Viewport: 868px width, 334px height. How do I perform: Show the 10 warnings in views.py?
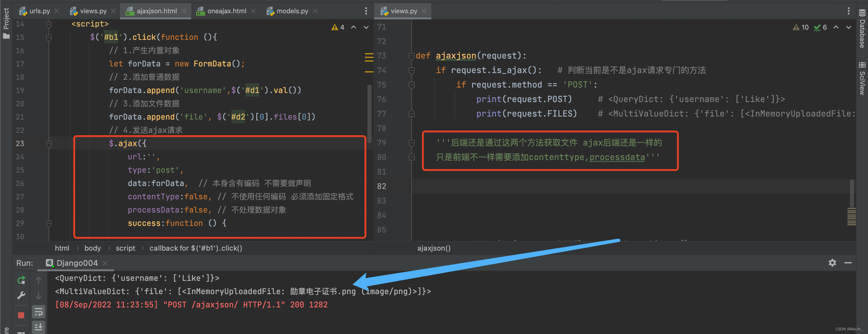tap(801, 27)
